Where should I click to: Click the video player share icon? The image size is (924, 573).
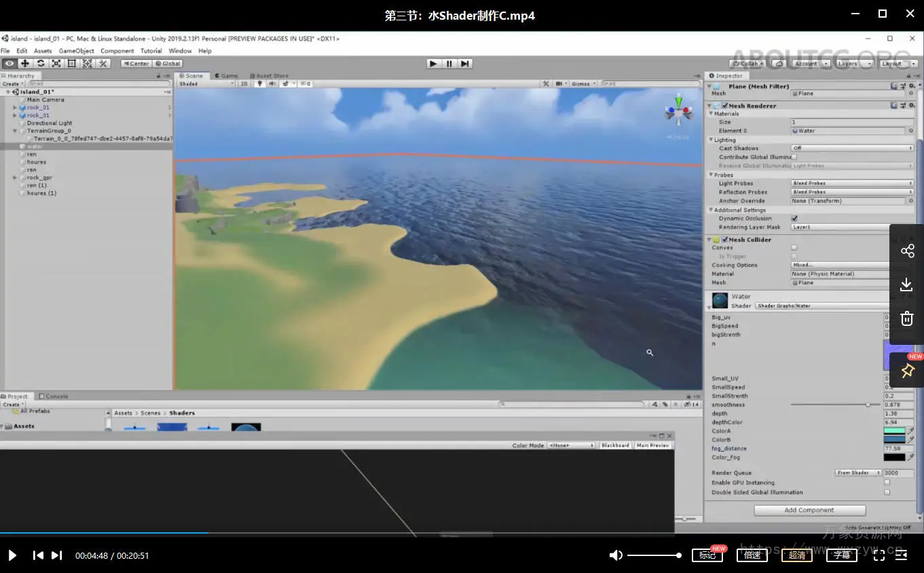click(x=907, y=251)
